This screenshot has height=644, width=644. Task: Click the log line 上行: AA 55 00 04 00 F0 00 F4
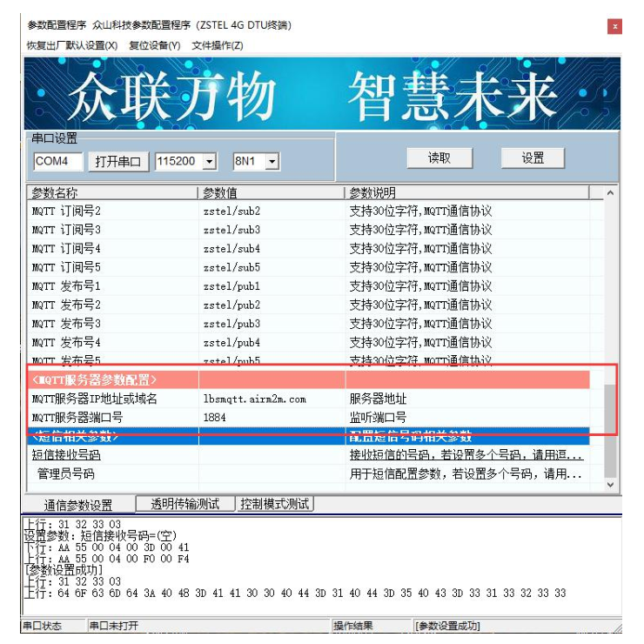106,559
